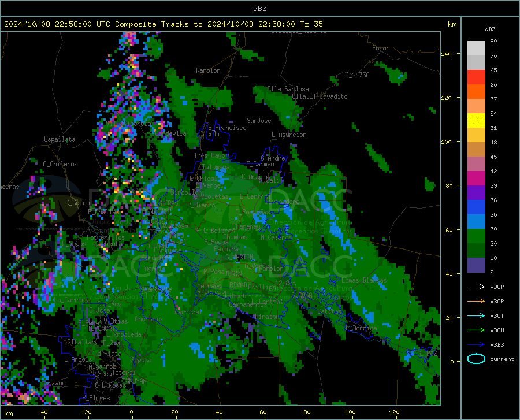Image resolution: width=520 pixels, height=420 pixels.
Task: Click the Tulumaya map label
Action: (x=216, y=167)
